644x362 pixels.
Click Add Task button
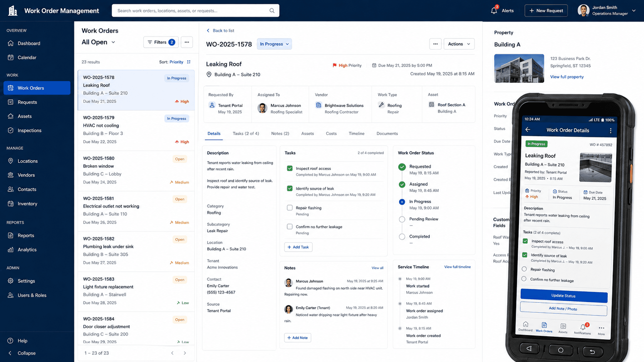298,247
